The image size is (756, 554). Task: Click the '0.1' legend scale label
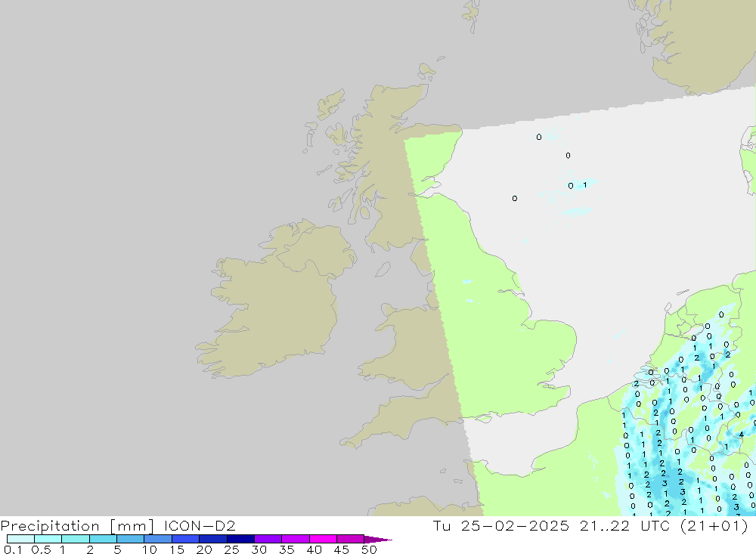(13, 549)
